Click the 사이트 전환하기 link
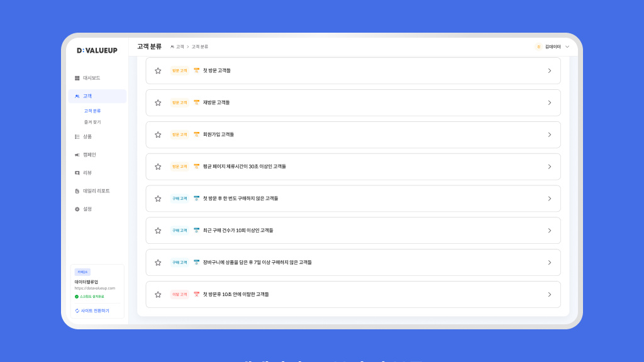The height and width of the screenshot is (362, 644). pos(95,310)
